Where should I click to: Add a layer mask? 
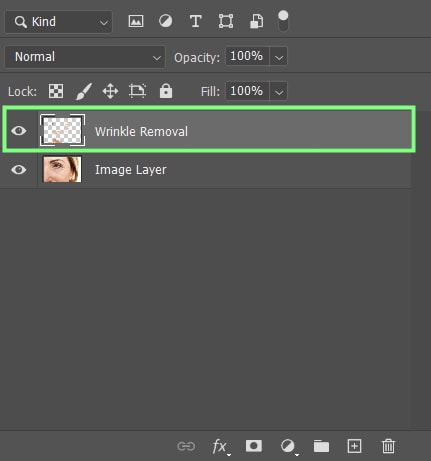254,446
